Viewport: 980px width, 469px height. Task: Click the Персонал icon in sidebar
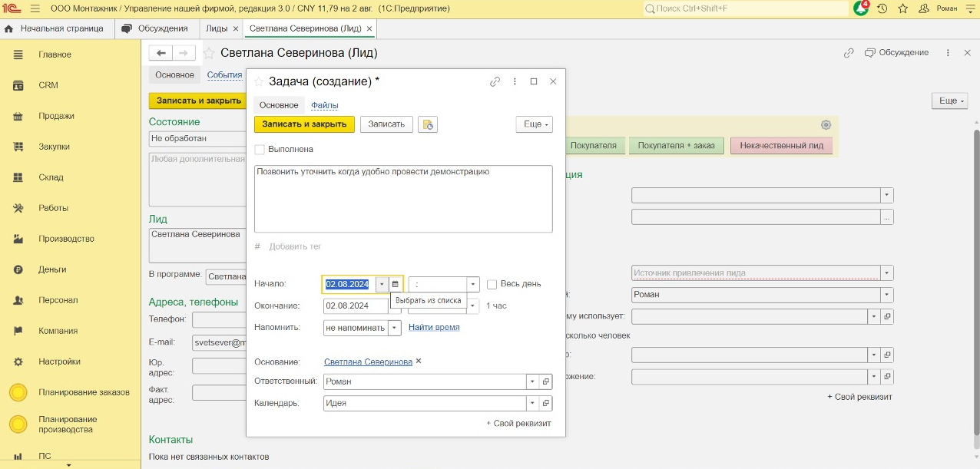pos(18,300)
